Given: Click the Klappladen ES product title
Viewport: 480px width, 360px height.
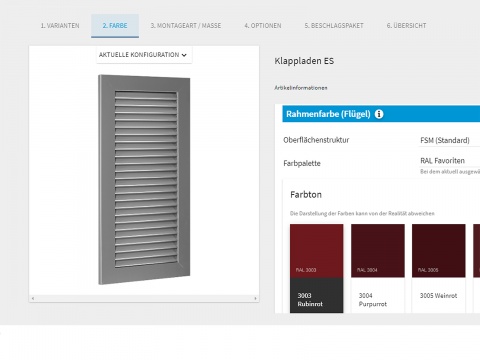Looking at the screenshot, I should point(304,61).
